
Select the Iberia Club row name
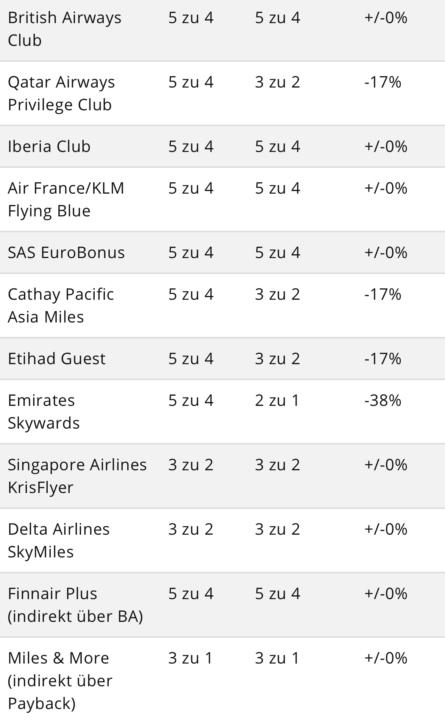pyautogui.click(x=49, y=146)
